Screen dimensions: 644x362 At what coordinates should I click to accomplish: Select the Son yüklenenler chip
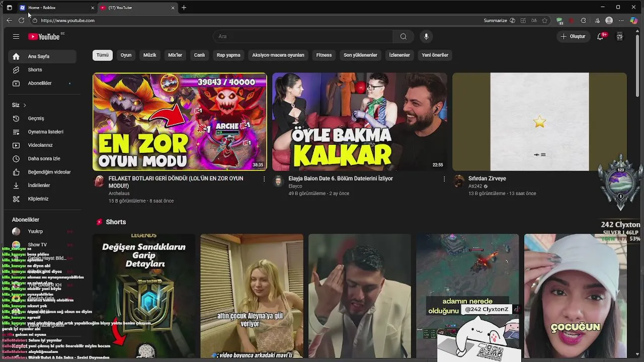tap(360, 55)
